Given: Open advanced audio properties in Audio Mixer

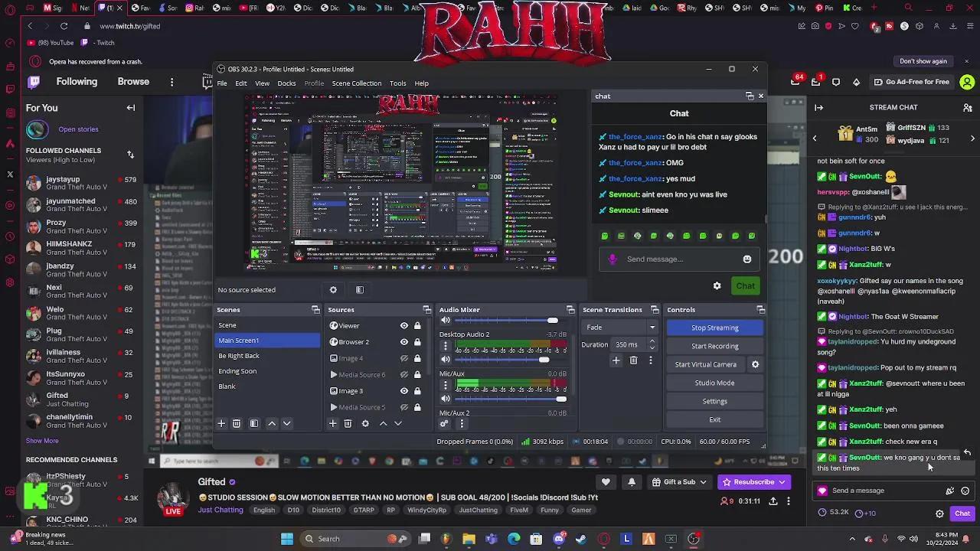Looking at the screenshot, I should pos(444,423).
